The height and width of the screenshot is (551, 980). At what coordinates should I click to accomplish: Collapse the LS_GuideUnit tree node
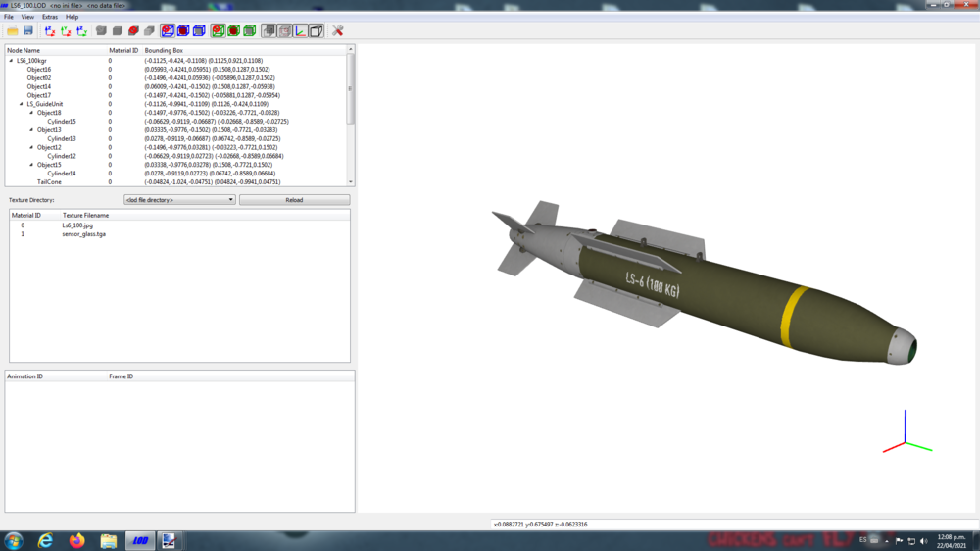[22, 105]
